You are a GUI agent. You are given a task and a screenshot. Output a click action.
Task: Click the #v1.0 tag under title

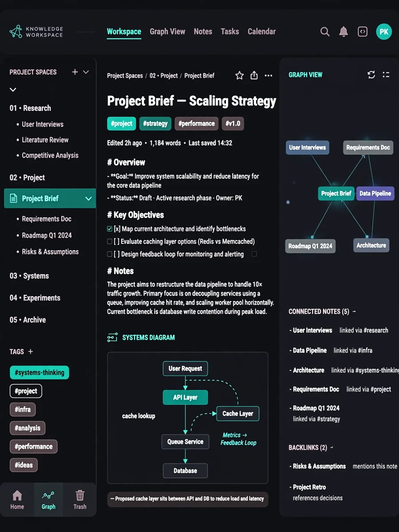pyautogui.click(x=233, y=124)
